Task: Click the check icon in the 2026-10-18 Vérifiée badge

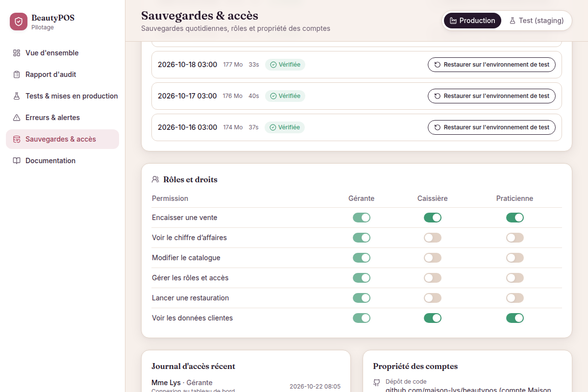Action: point(273,65)
